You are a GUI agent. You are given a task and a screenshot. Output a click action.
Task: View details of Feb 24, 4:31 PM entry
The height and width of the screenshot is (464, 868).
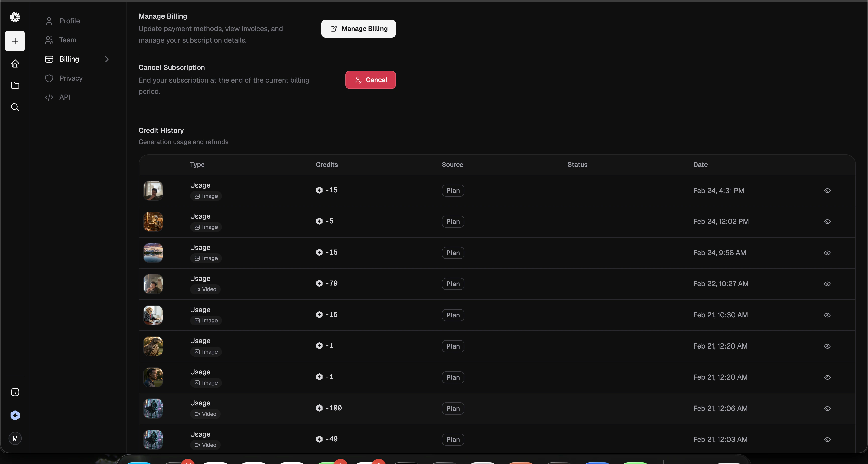827,191
